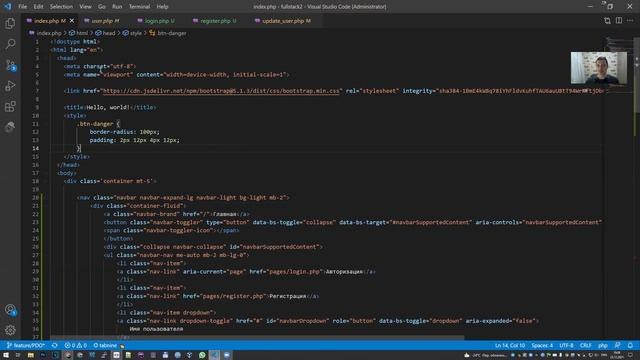640x360 pixels.
Task: Click line number 14 in gutter
Action: pyautogui.click(x=36, y=148)
